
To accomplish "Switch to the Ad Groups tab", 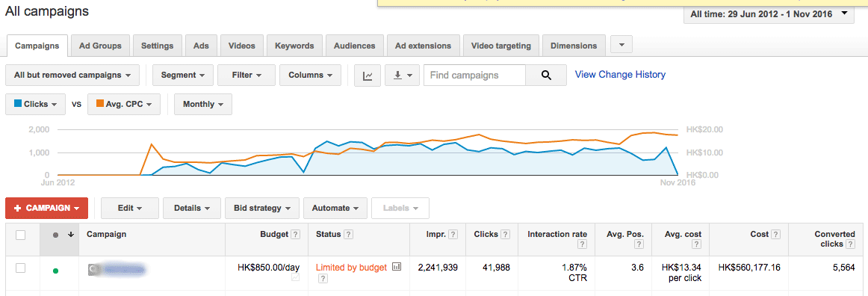I will [100, 46].
